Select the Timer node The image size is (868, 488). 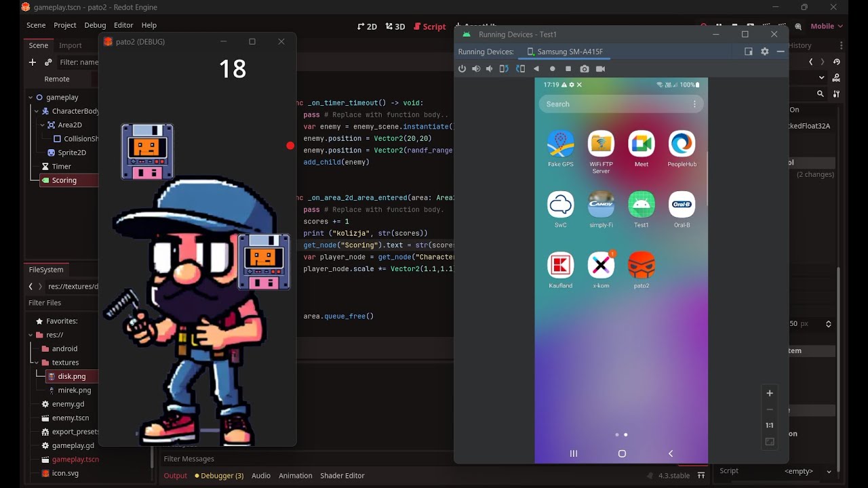point(62,167)
